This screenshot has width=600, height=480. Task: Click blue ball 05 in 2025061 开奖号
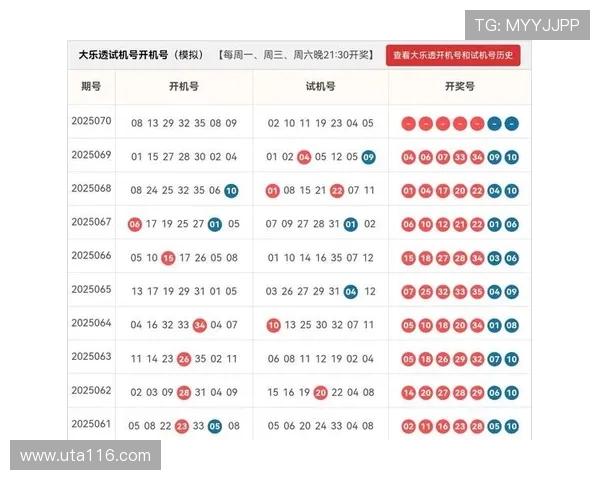pyautogui.click(x=494, y=426)
